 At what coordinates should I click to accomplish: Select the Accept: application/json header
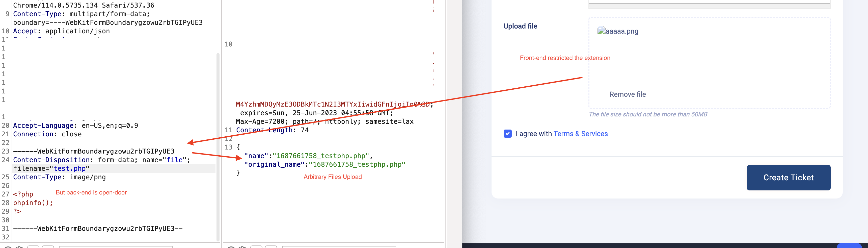click(61, 31)
